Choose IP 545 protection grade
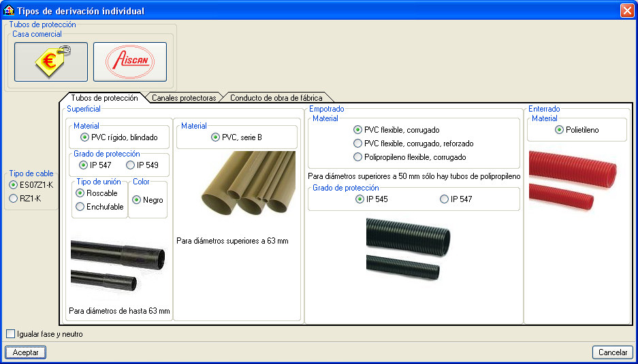 (372, 199)
